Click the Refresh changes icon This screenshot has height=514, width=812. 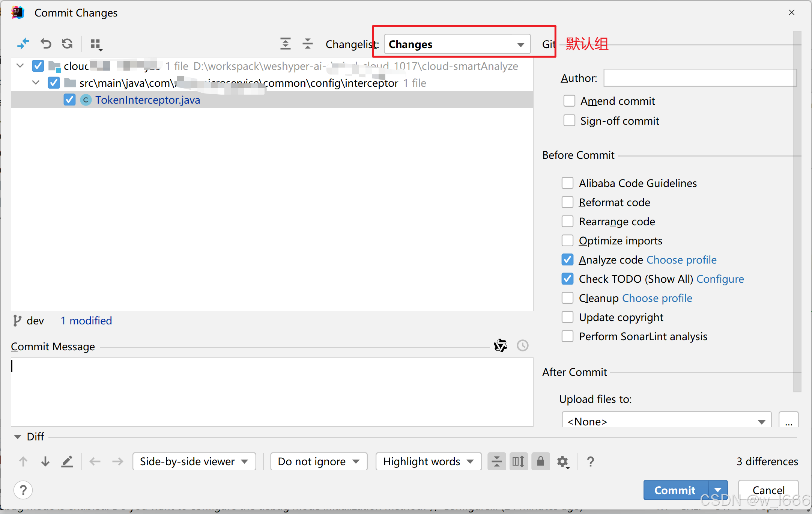tap(68, 44)
